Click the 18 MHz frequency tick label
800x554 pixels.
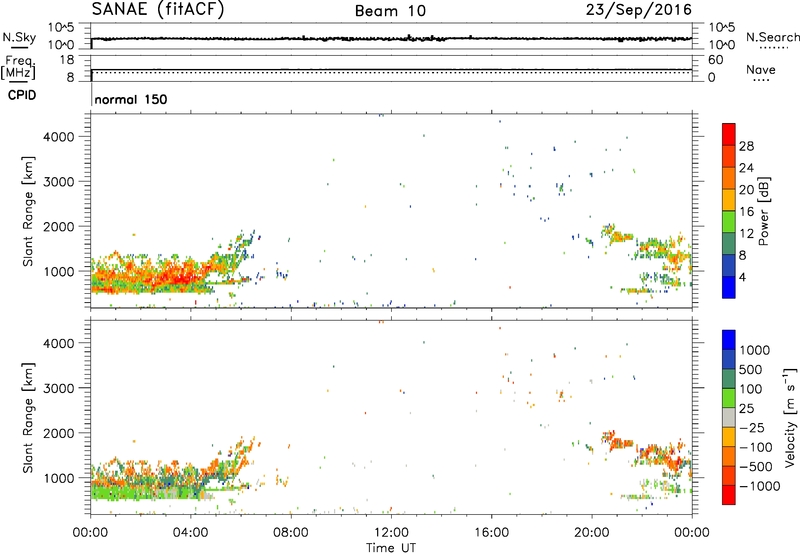[x=67, y=60]
